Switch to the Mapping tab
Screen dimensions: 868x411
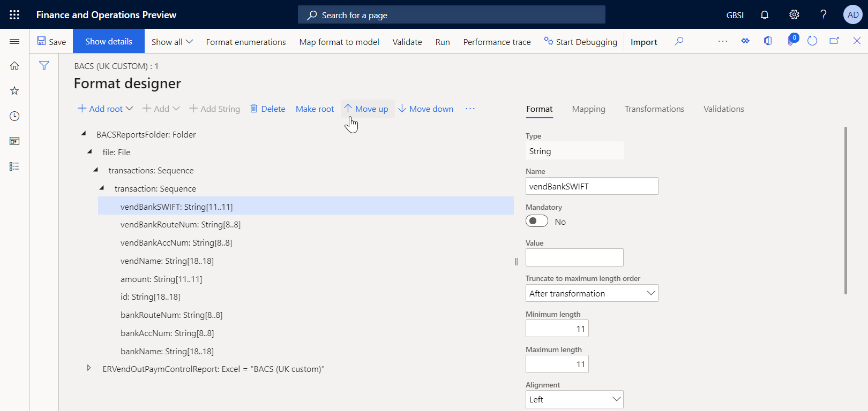[588, 109]
